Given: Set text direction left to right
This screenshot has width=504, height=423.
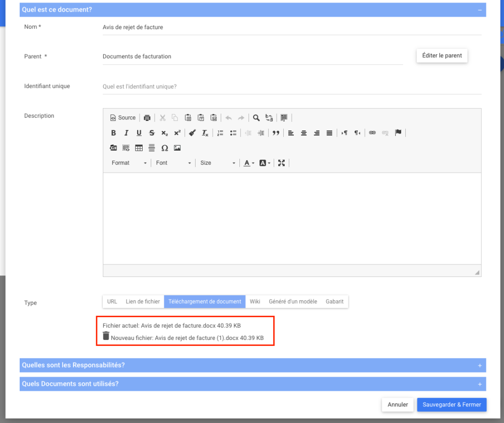Looking at the screenshot, I should (344, 132).
